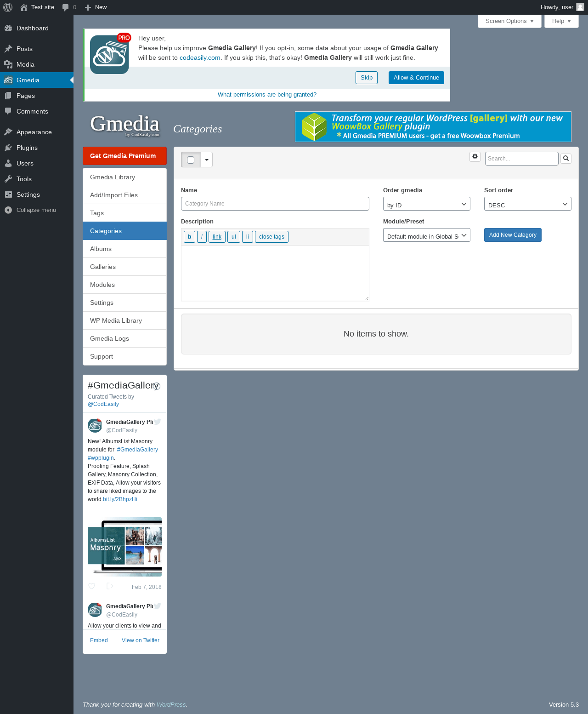Click View on Twitter link
The image size is (588, 714).
(141, 640)
